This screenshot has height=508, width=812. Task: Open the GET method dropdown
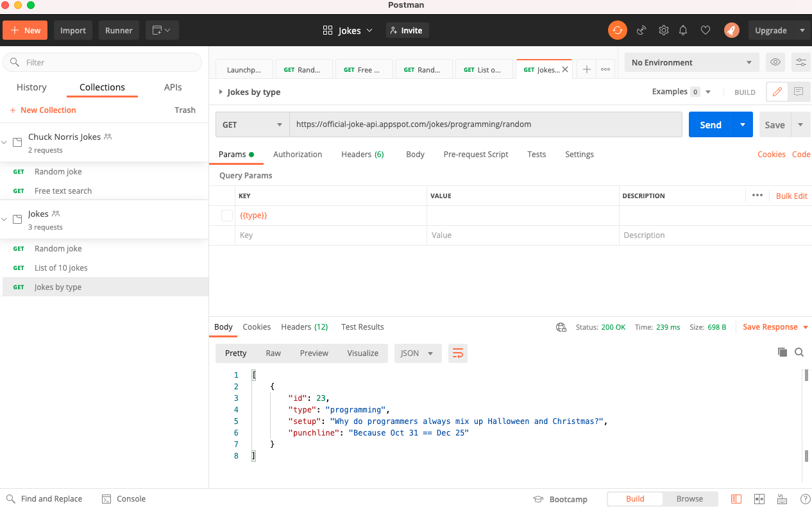pos(252,124)
